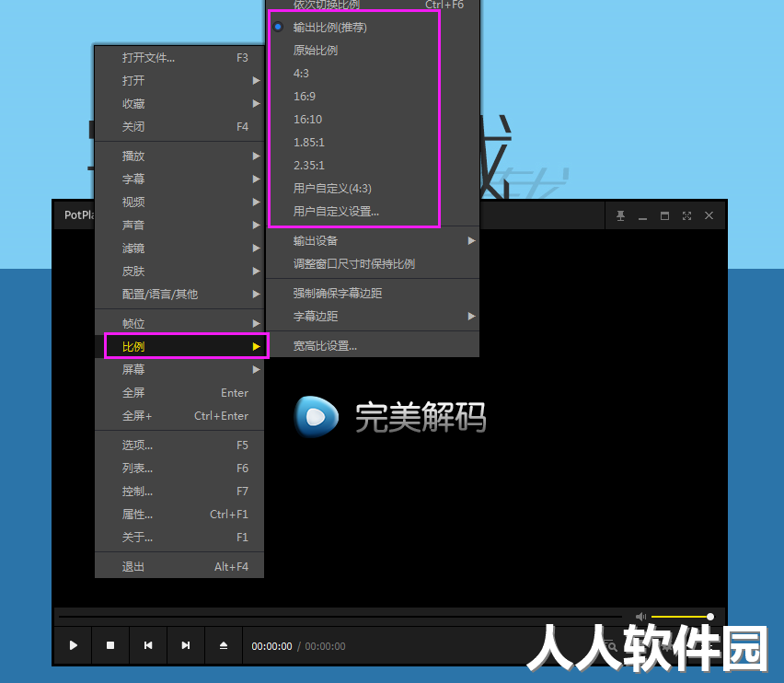
Task: Select 全屏+ menu item
Action: [x=179, y=415]
